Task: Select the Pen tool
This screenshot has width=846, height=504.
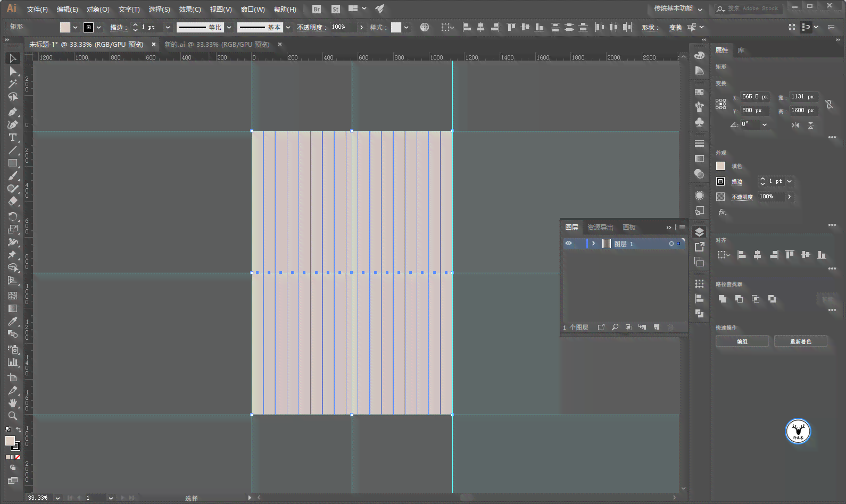Action: click(x=13, y=112)
